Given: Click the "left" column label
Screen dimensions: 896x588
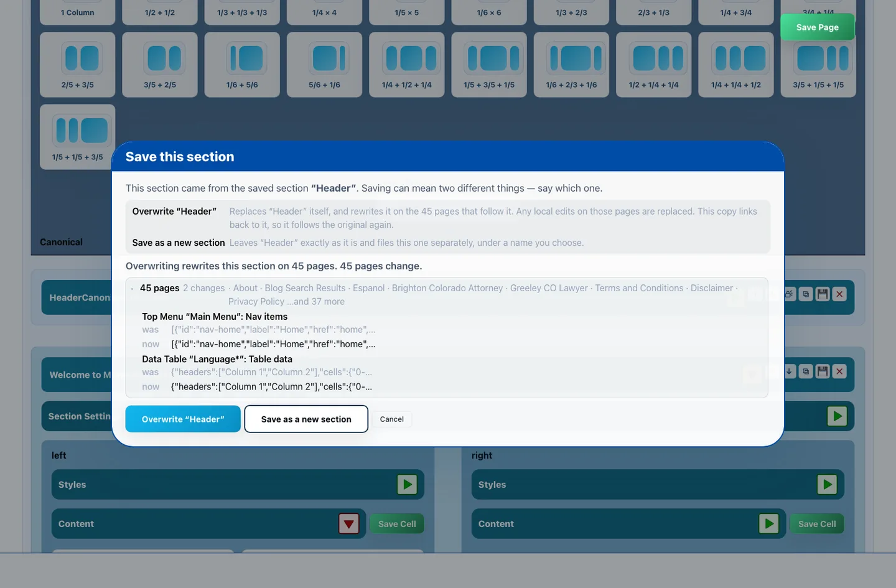Looking at the screenshot, I should [58, 455].
